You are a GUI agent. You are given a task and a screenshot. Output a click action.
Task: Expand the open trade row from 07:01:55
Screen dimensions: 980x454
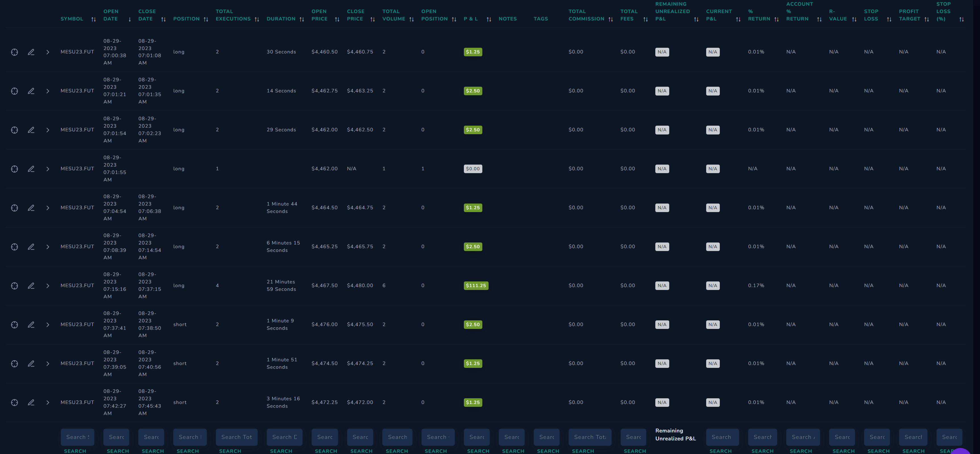pyautogui.click(x=47, y=169)
